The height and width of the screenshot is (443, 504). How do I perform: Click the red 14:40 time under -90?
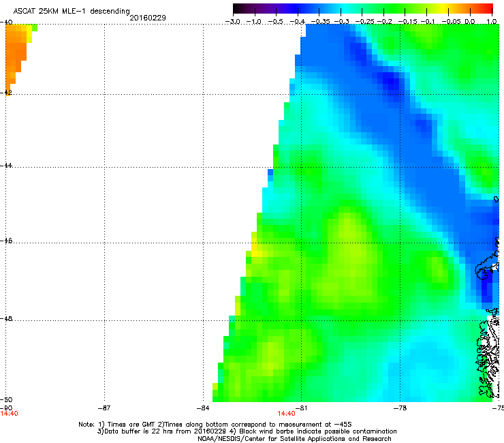(9, 414)
